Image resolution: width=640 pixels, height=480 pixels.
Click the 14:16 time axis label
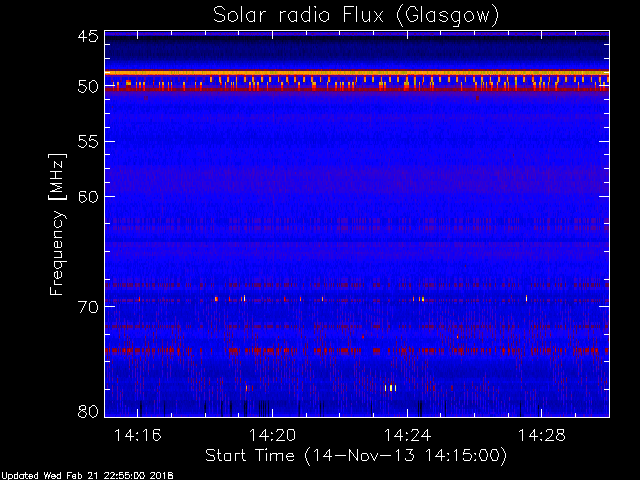(x=138, y=435)
